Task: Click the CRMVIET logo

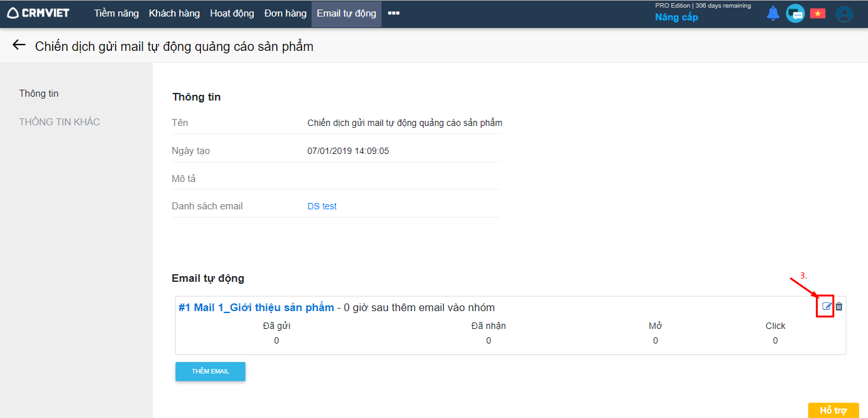Action: click(38, 13)
